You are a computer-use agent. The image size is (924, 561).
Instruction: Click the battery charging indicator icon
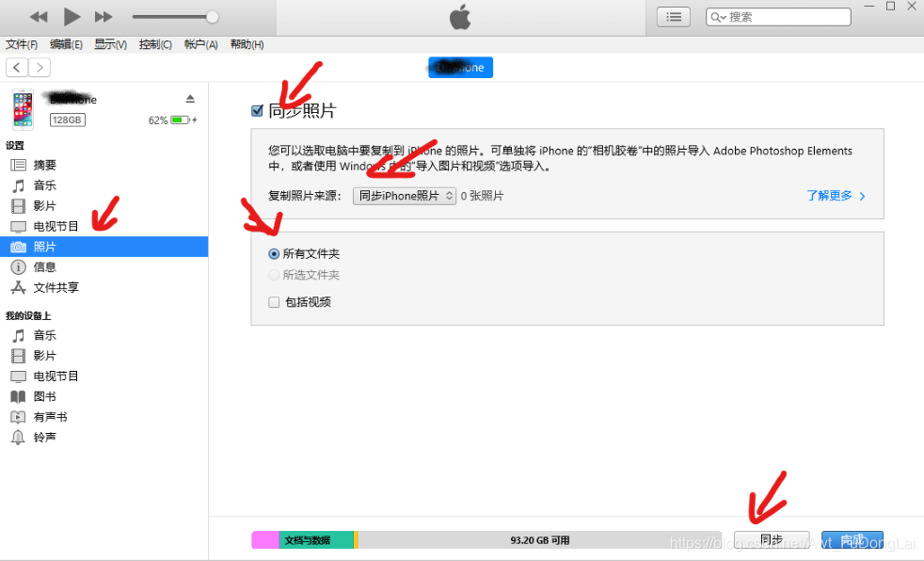coord(183,120)
